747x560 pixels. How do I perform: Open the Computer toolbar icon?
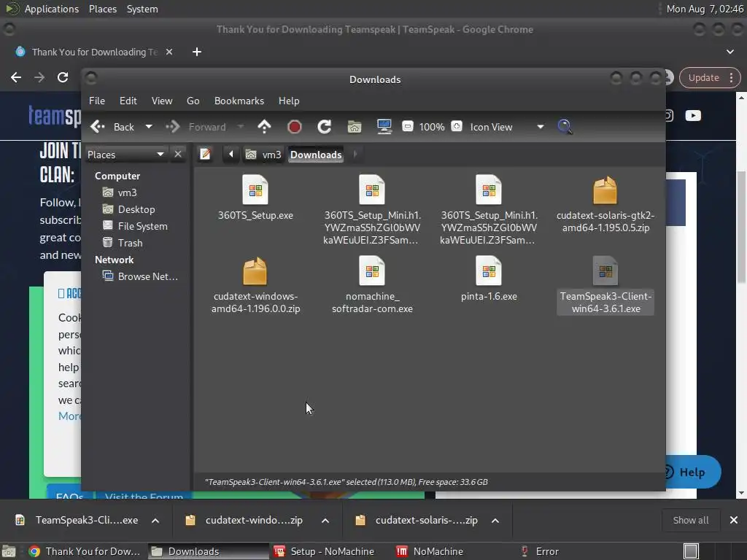(x=384, y=127)
